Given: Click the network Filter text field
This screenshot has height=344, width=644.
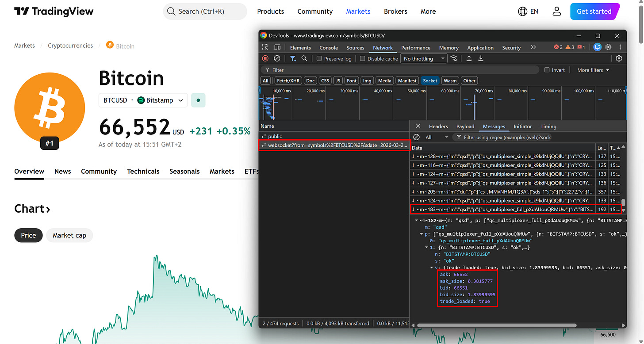Looking at the screenshot, I should [400, 70].
